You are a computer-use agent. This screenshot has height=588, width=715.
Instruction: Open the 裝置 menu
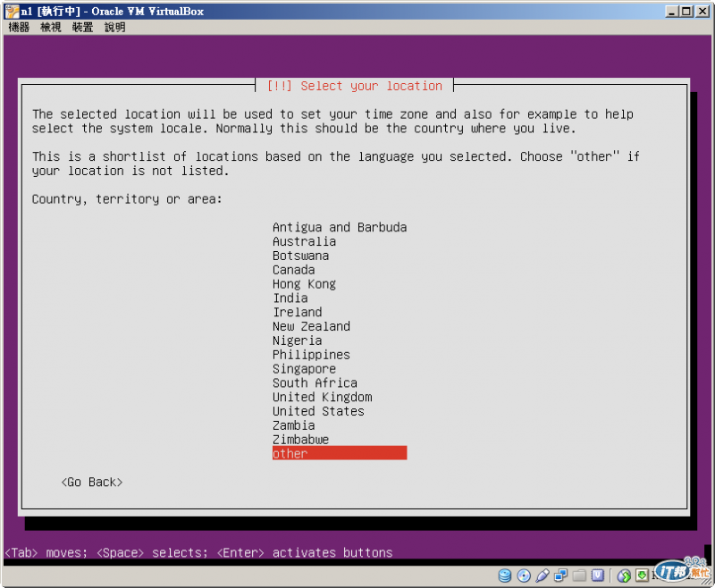(x=82, y=28)
